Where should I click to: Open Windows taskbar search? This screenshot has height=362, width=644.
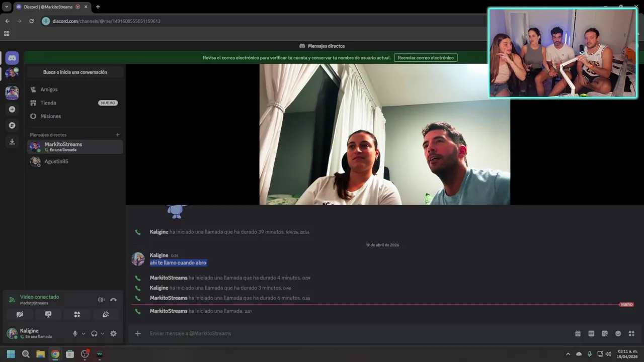click(26, 354)
